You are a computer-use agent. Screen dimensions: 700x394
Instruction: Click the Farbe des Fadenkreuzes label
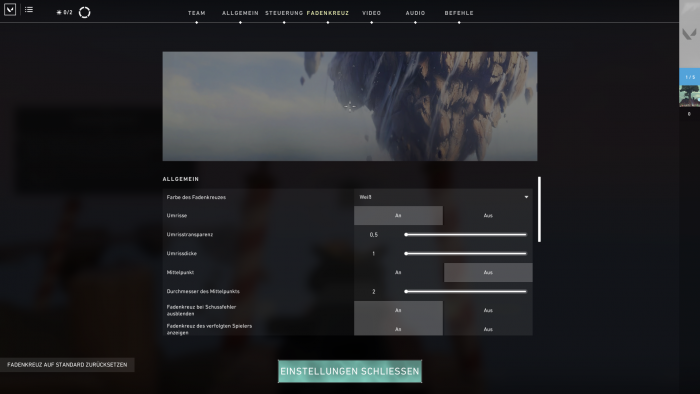pos(196,197)
